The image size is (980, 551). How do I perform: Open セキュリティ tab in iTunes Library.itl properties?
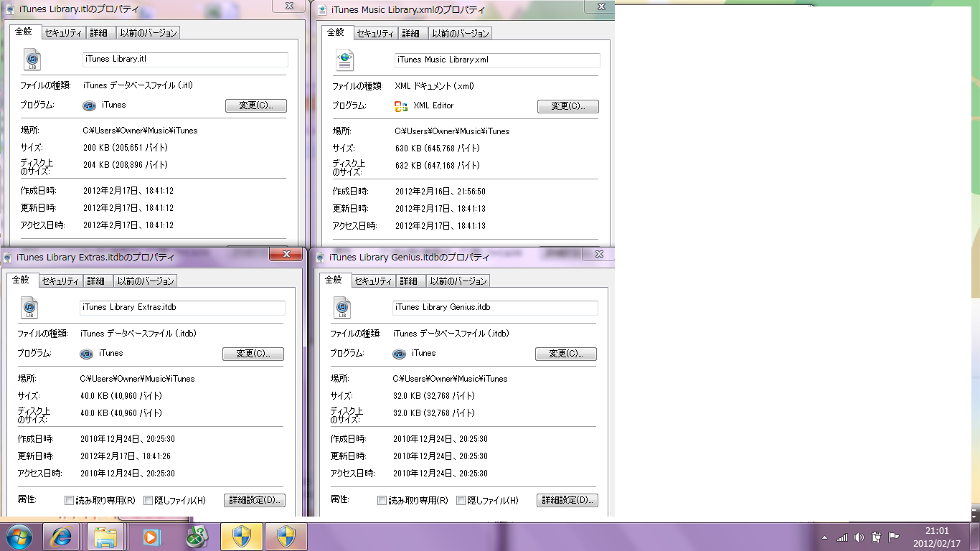(63, 33)
